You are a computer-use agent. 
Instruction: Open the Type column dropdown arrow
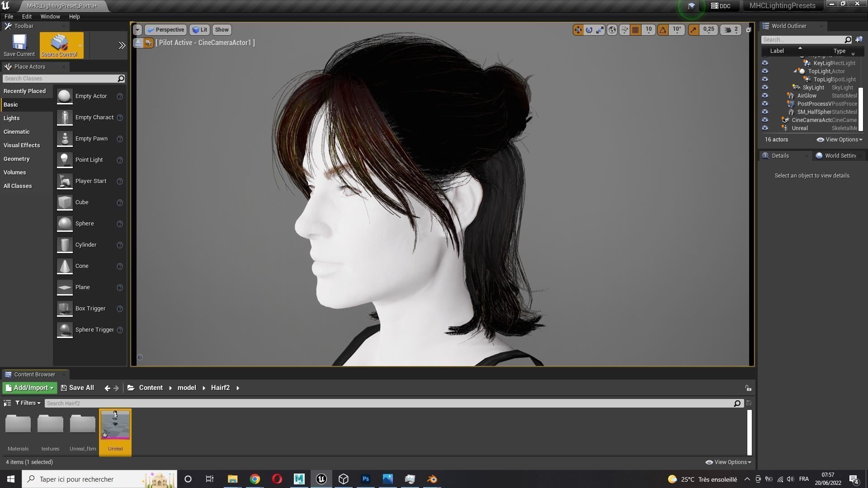click(x=853, y=53)
